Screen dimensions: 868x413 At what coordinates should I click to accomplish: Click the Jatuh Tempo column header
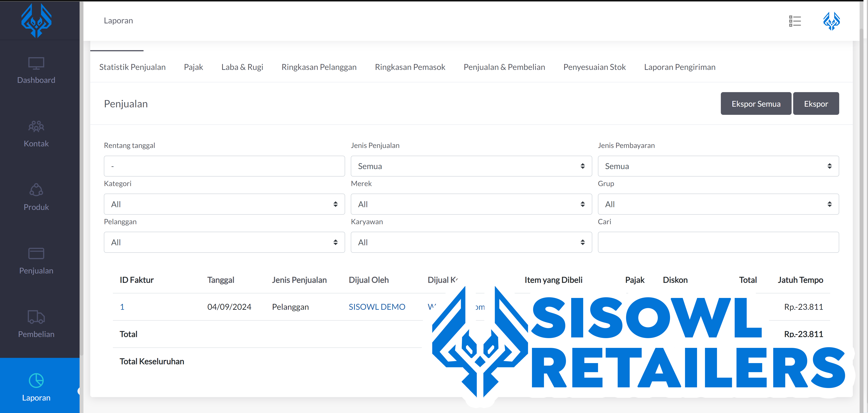click(x=800, y=280)
